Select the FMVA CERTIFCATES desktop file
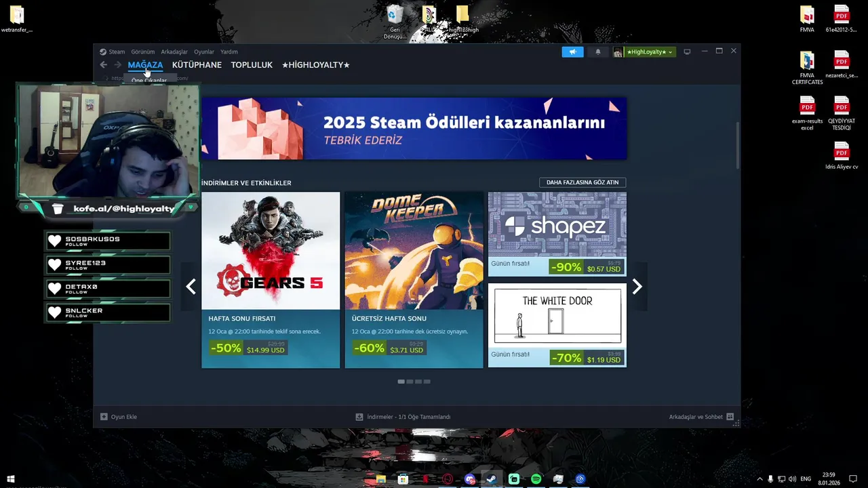 click(807, 68)
